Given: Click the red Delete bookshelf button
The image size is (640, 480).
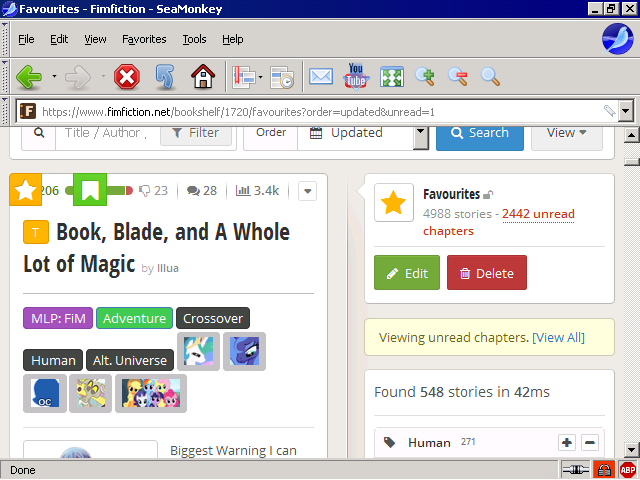Looking at the screenshot, I should click(487, 273).
